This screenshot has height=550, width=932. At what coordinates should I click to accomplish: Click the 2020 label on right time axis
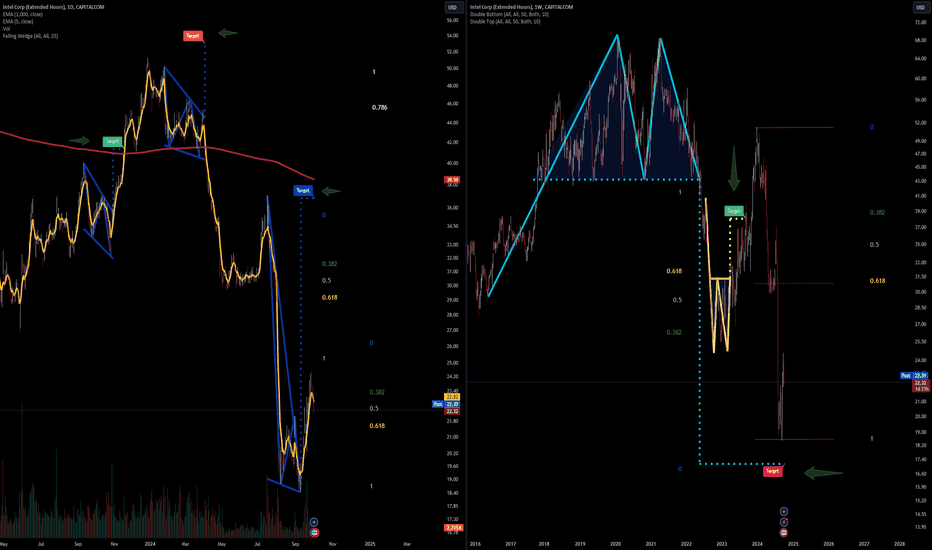[x=615, y=543]
